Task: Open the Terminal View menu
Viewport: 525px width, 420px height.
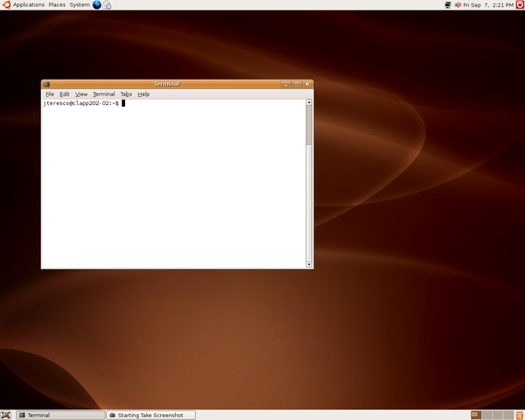Action: [81, 94]
